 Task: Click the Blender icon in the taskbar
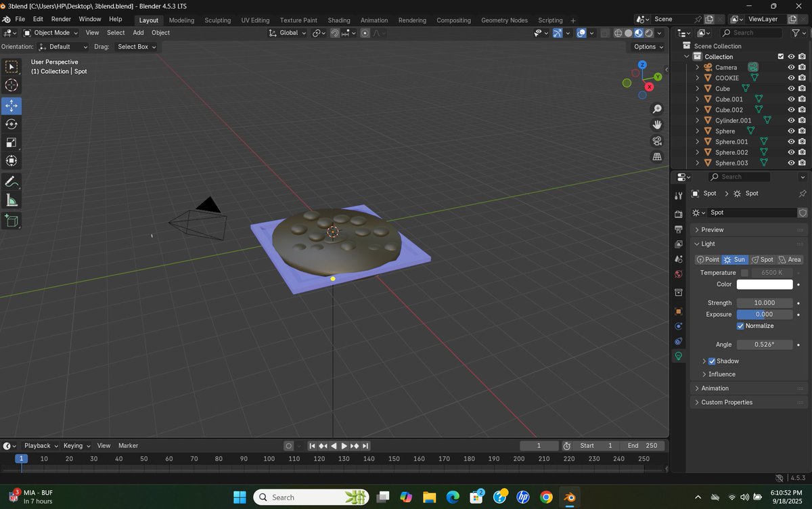point(570,497)
